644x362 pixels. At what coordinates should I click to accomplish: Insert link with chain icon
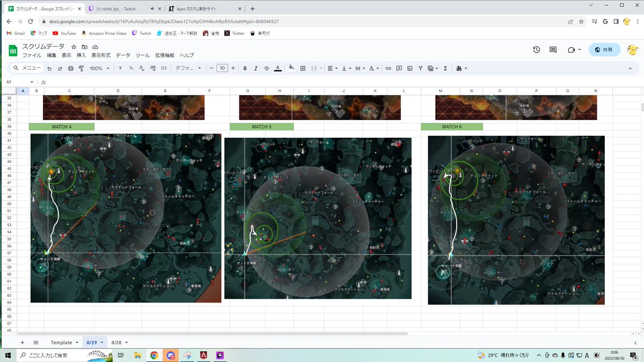(389, 68)
